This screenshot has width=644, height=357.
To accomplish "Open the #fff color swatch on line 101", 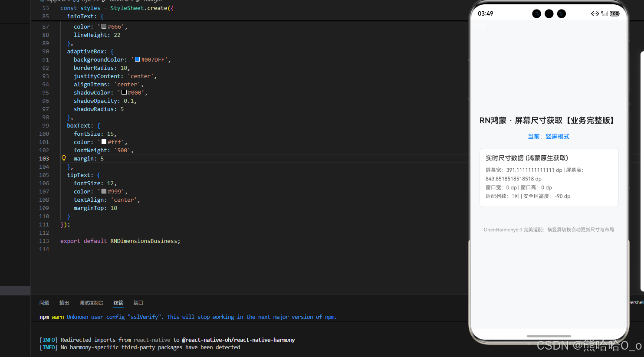I will 104,142.
